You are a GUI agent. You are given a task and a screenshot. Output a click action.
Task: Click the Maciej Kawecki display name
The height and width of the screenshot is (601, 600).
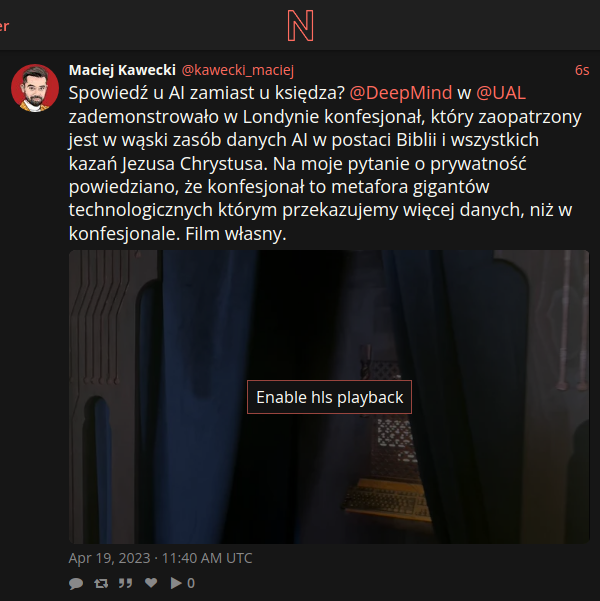click(122, 70)
